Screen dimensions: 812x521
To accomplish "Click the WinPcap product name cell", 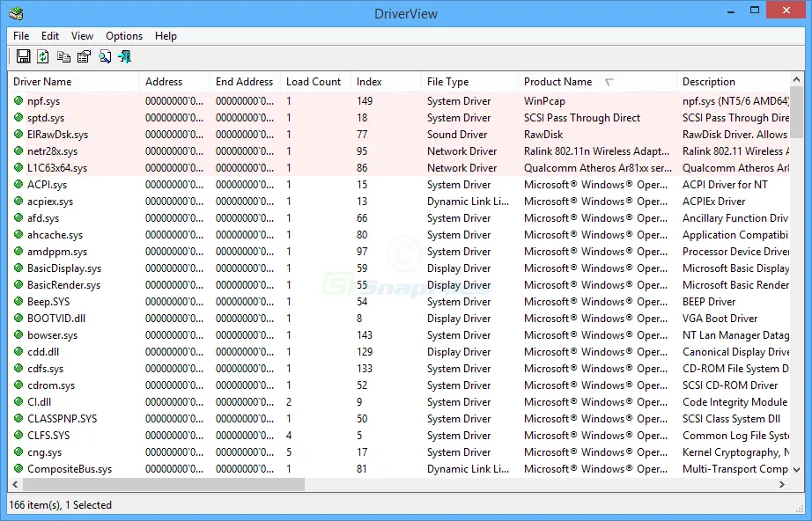I will [544, 101].
